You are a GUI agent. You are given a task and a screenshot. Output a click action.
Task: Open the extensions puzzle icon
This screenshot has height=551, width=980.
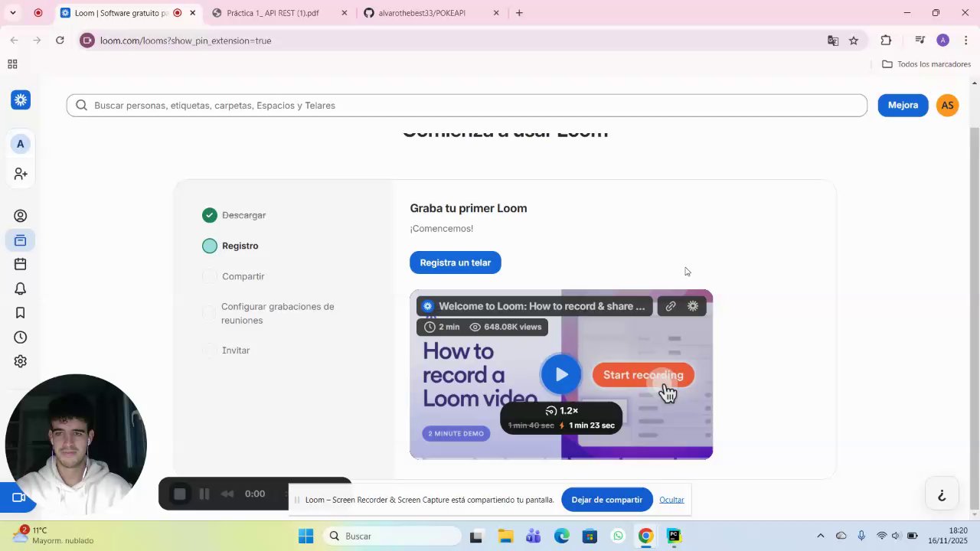[x=886, y=41]
